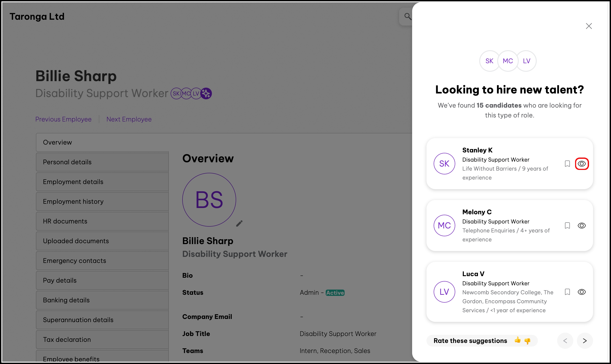611x364 pixels.
Task: Give thumbs up to these suggestions
Action: click(517, 340)
